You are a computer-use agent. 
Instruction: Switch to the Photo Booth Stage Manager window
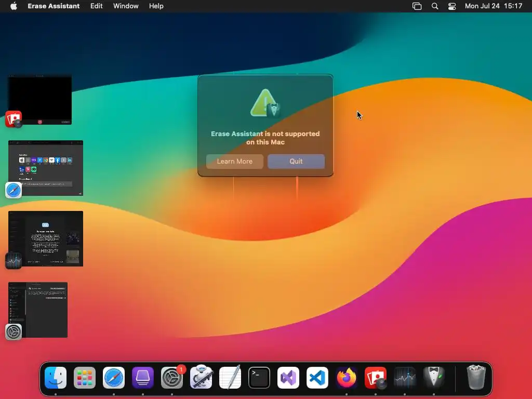(x=40, y=100)
